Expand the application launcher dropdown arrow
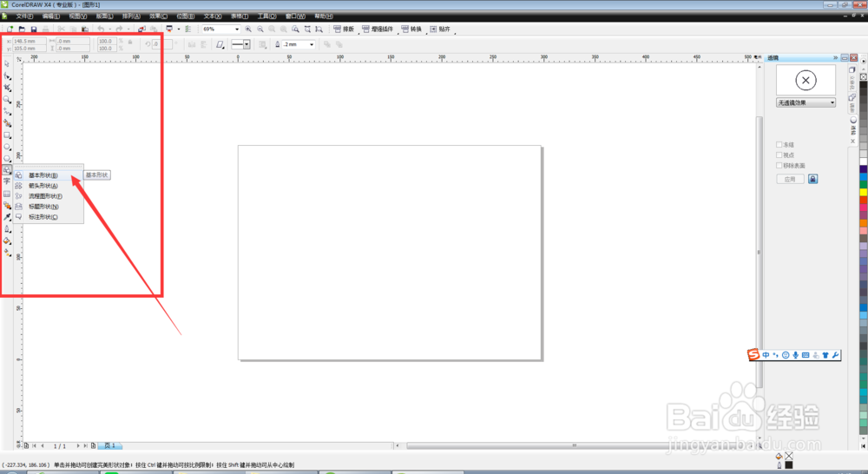The width and height of the screenshot is (868, 474). (178, 29)
